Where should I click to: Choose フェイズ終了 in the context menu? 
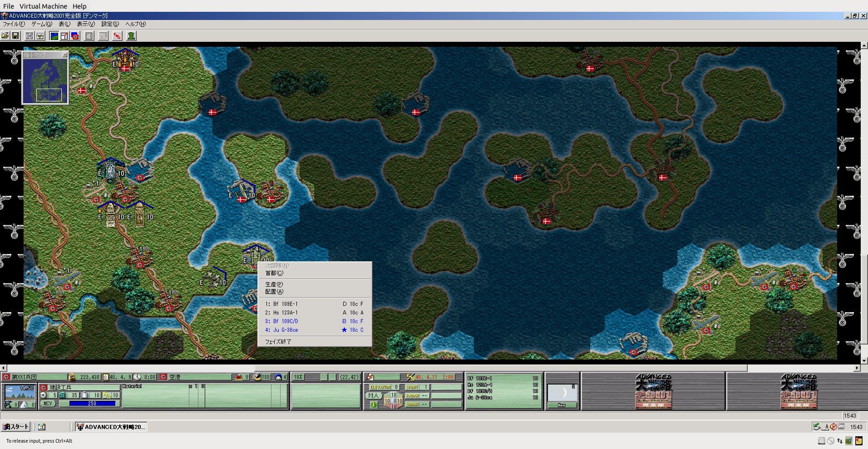click(278, 341)
